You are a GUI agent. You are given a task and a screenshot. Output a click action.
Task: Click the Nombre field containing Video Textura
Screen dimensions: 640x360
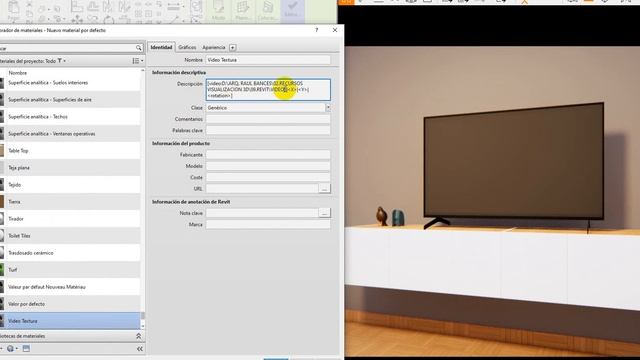point(268,60)
